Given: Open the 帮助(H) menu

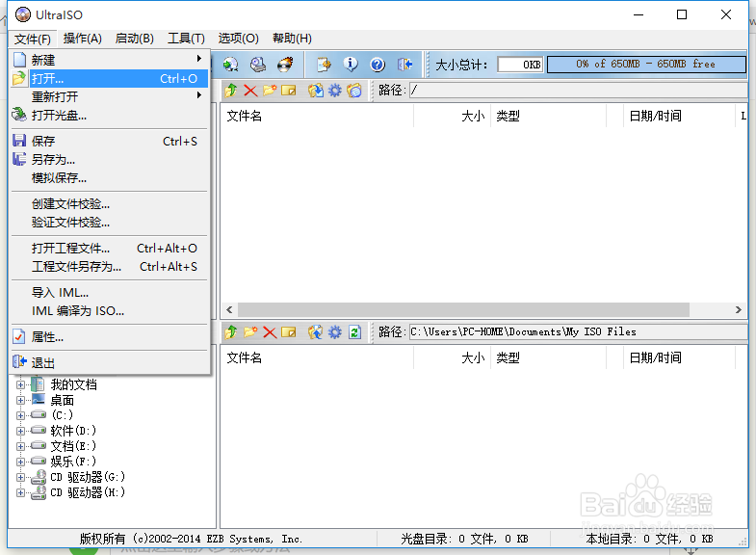Looking at the screenshot, I should pos(292,39).
